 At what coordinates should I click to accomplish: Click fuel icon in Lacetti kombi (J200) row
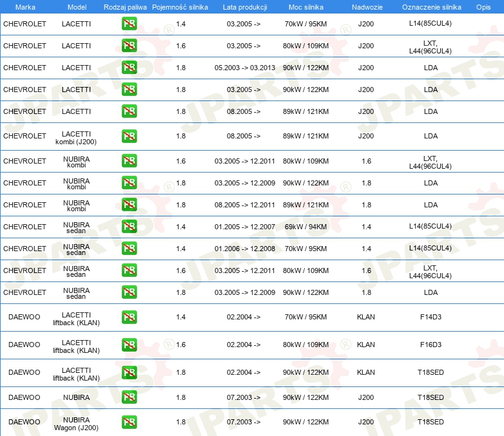pos(129,136)
